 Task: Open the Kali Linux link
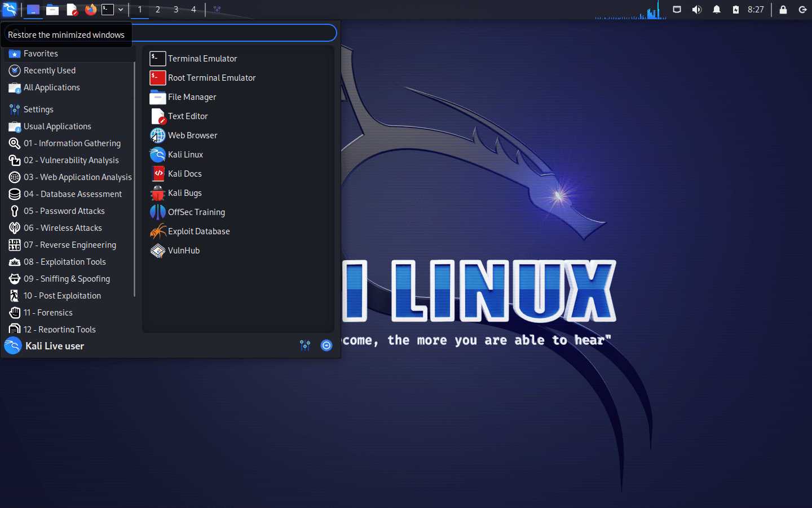238,155
